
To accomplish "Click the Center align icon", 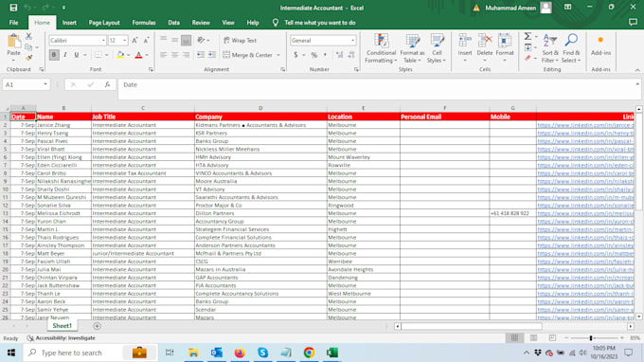I will pyautogui.click(x=175, y=55).
